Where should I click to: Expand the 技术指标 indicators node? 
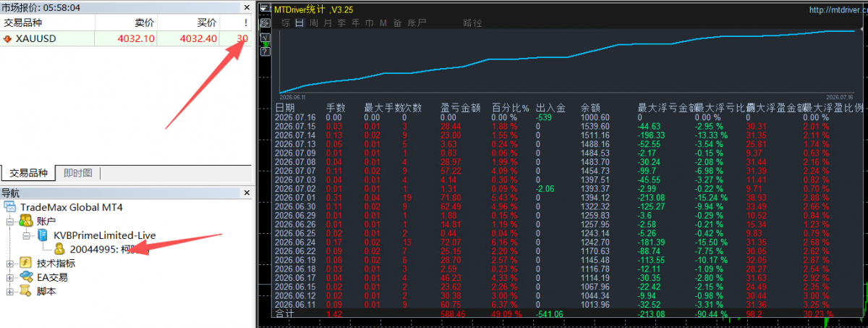pyautogui.click(x=9, y=264)
